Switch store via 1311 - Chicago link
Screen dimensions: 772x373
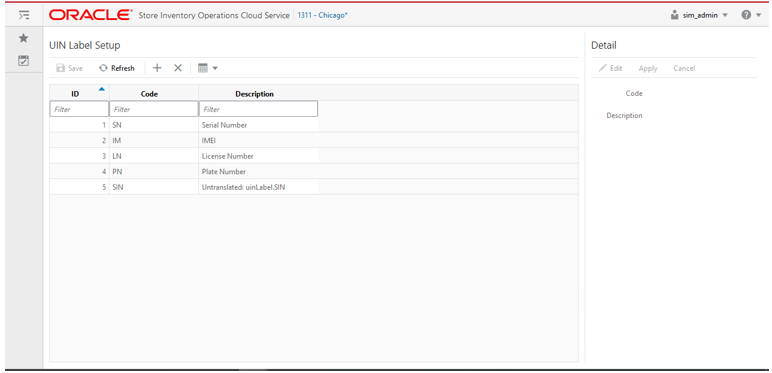click(322, 15)
